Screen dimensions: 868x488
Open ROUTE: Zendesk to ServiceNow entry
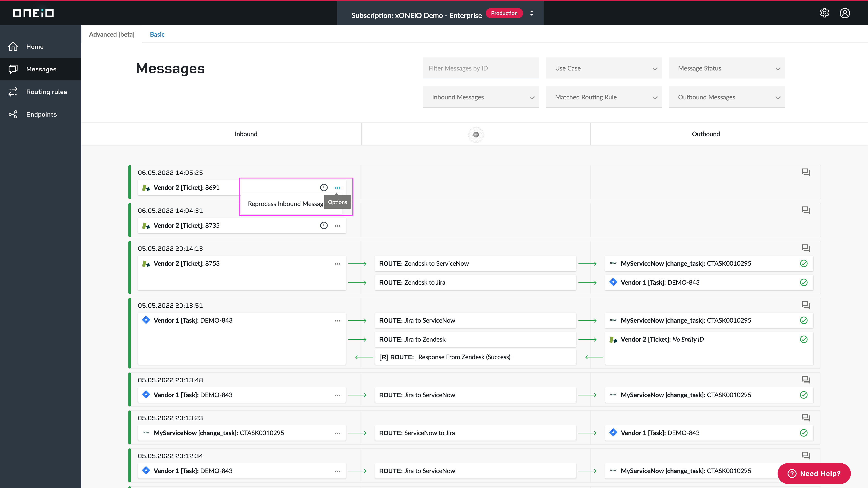[475, 263]
